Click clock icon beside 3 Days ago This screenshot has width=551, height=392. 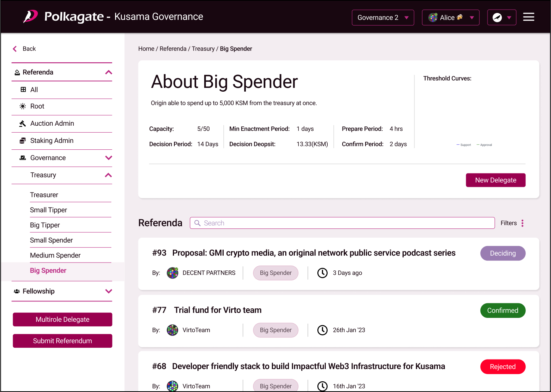tap(322, 273)
